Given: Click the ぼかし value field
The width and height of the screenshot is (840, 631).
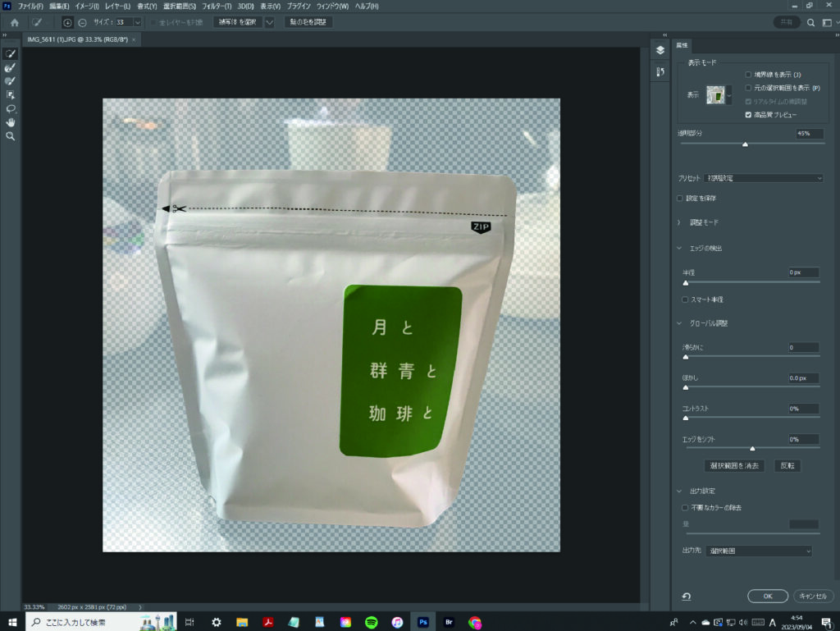Looking at the screenshot, I should tap(803, 378).
